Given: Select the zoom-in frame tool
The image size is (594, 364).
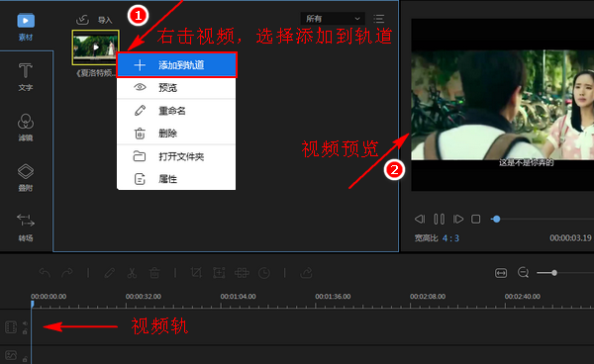Looking at the screenshot, I should click(x=219, y=273).
